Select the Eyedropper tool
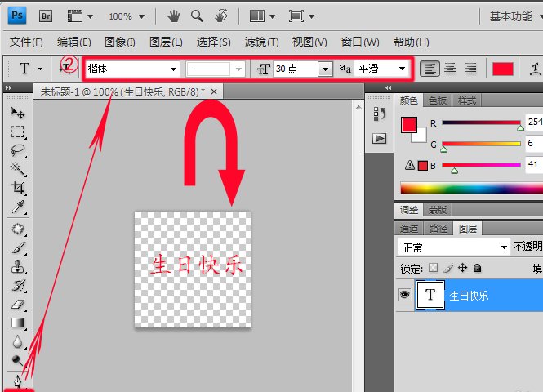543x392 pixels. [18, 207]
